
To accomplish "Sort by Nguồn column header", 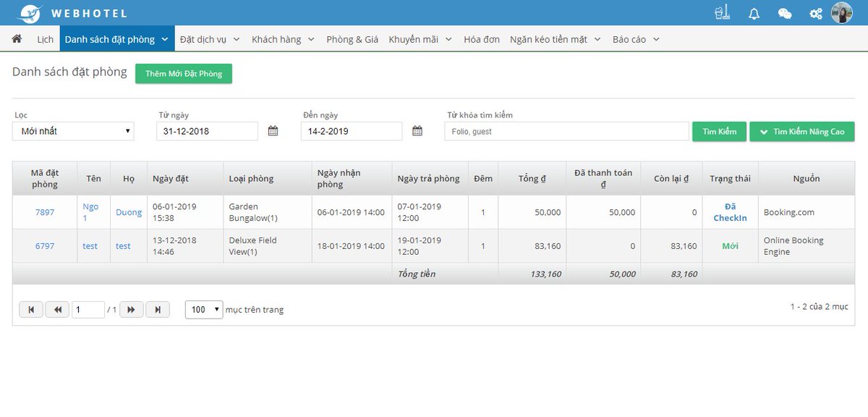I will 807,179.
